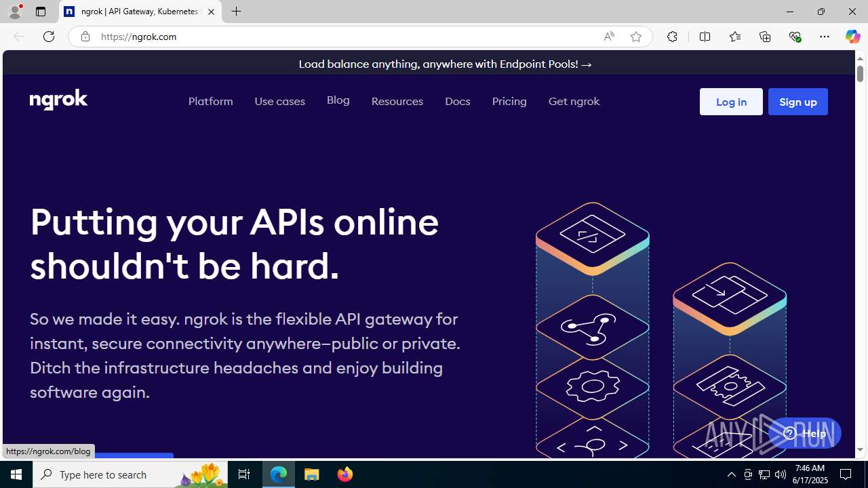
Task: Open the Endpoint Pools announcement banner
Action: [x=446, y=64]
